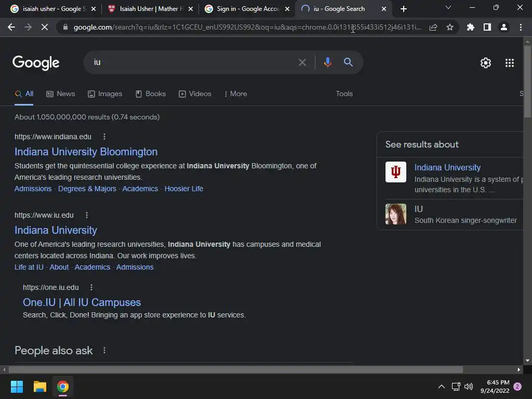Open the Chrome profile avatar
The width and height of the screenshot is (532, 399).
pyautogui.click(x=504, y=27)
